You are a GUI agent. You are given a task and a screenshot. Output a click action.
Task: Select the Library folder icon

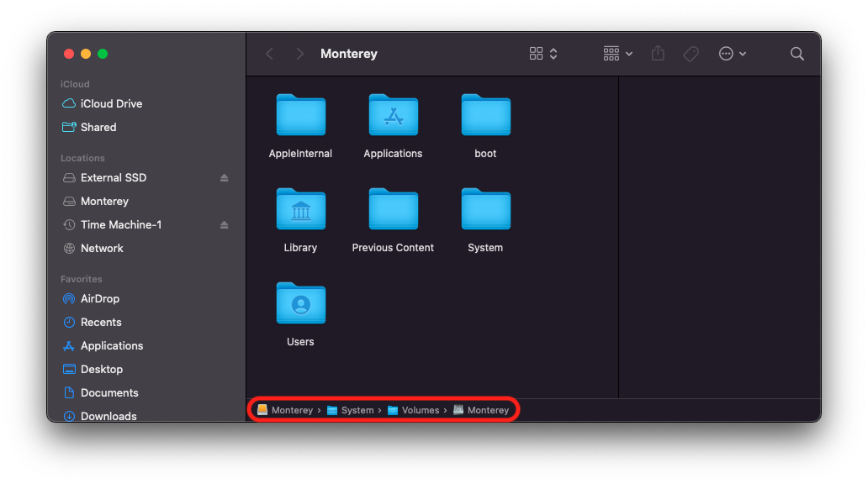click(x=300, y=209)
